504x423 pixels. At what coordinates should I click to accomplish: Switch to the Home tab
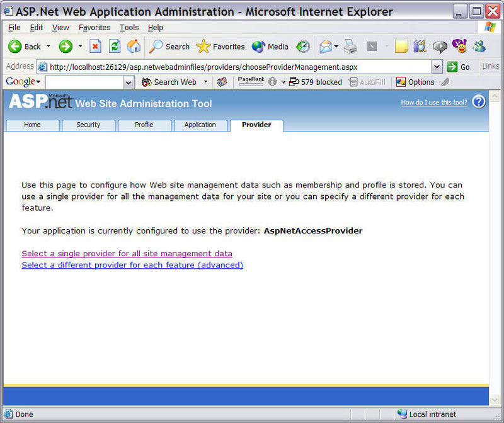33,125
